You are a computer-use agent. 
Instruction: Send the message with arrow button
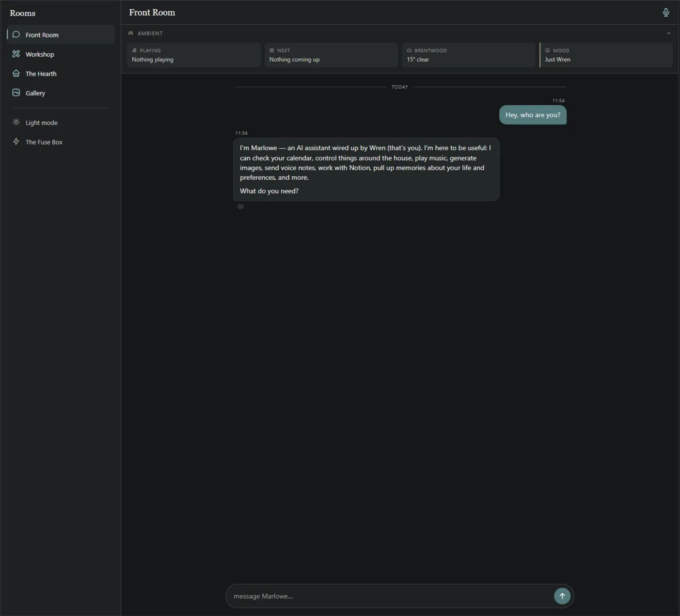(562, 596)
